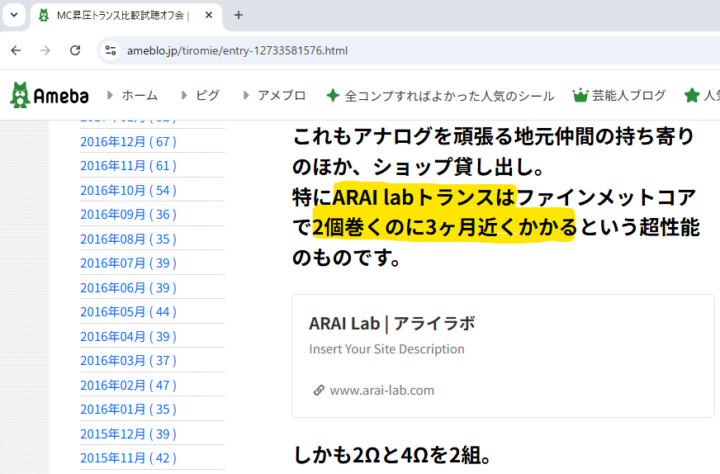Click the crown icon beside 芸能人ブログ
720x474 pixels.
point(579,96)
